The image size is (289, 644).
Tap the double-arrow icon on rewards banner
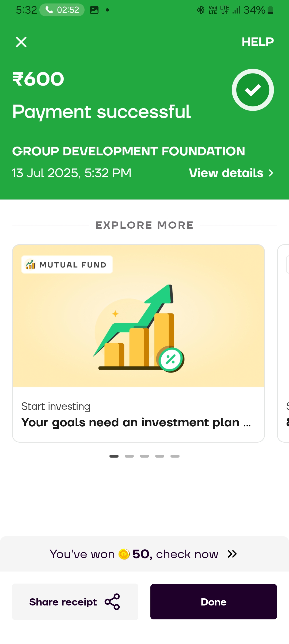232,554
